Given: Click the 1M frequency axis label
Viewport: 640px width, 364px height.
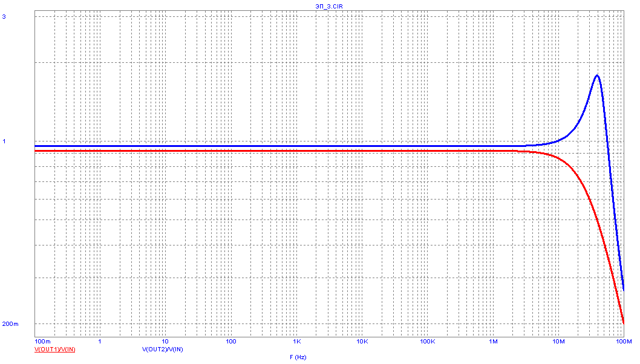Looking at the screenshot, I should coord(493,341).
